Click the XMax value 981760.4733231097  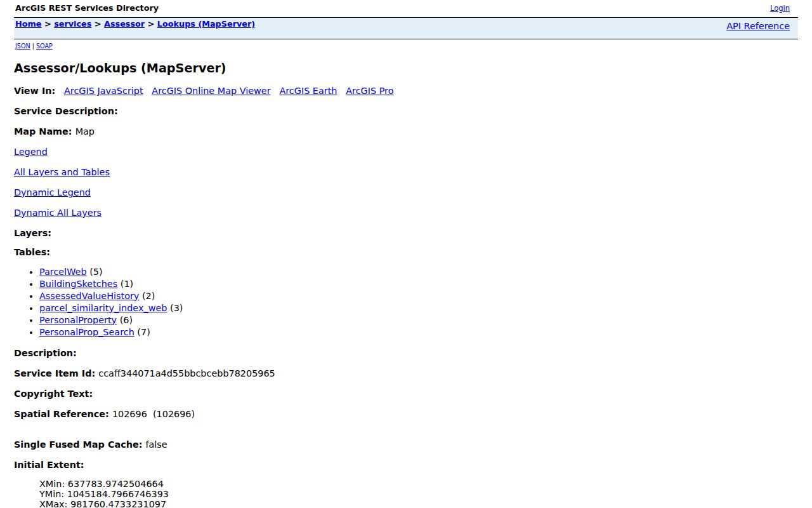coord(118,504)
